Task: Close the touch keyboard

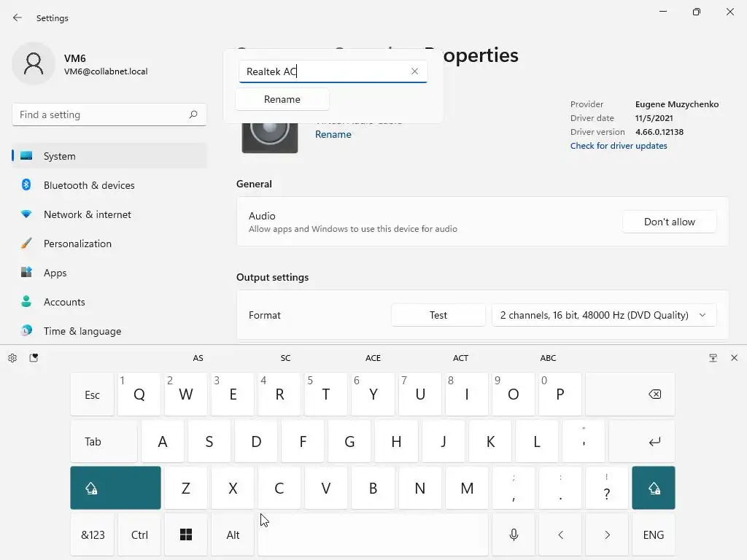Action: (734, 357)
